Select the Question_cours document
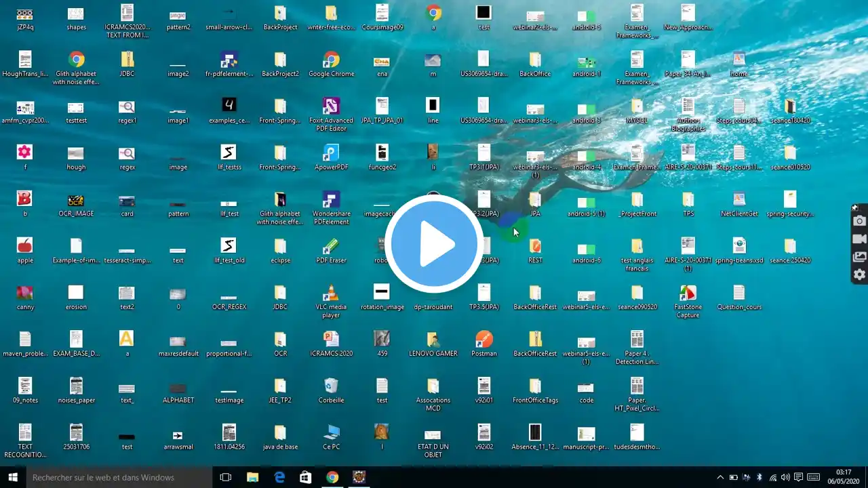Viewport: 868px width, 488px height. click(739, 298)
